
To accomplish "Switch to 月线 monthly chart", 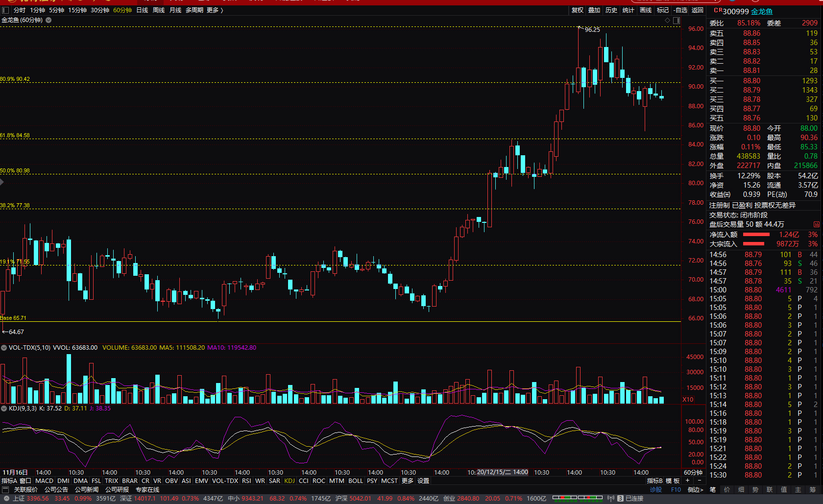I will click(175, 10).
